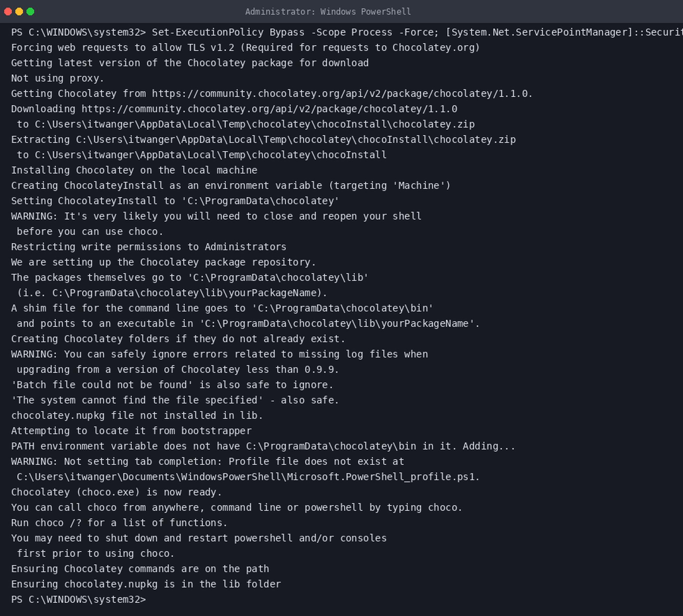Click the final PS C:\WINDOWS\system32> prompt
This screenshot has width=683, height=616.
point(78,599)
